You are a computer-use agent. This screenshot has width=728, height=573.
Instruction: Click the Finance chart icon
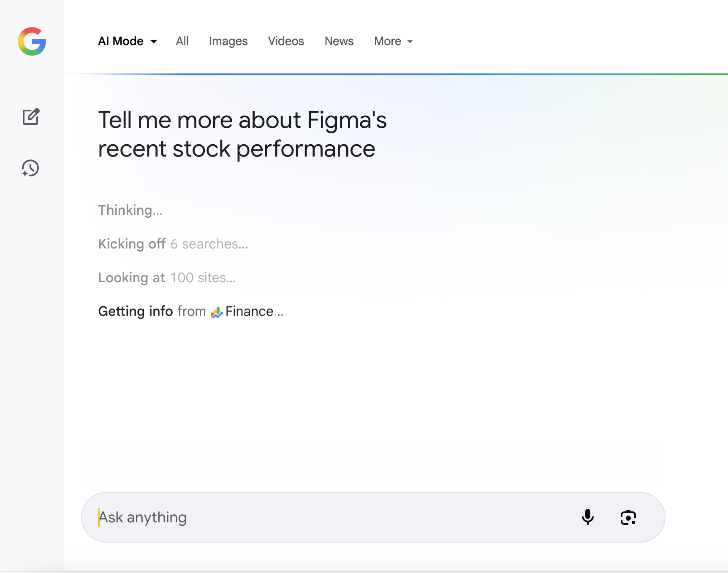point(217,312)
